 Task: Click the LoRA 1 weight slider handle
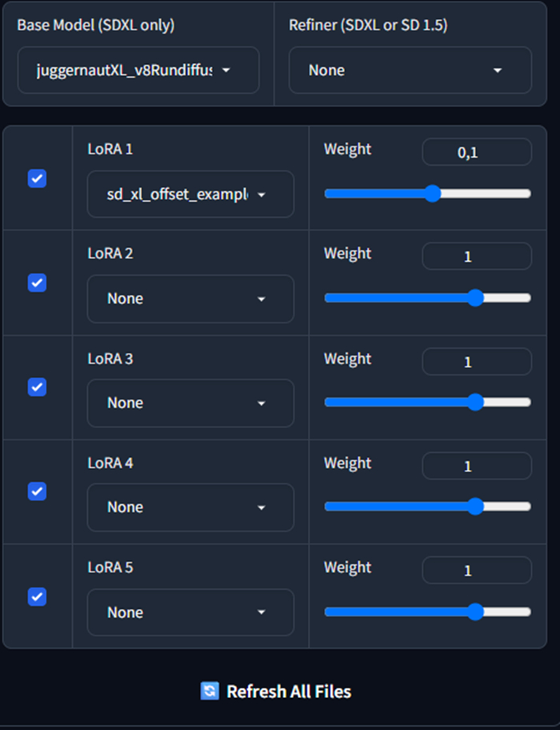[432, 193]
